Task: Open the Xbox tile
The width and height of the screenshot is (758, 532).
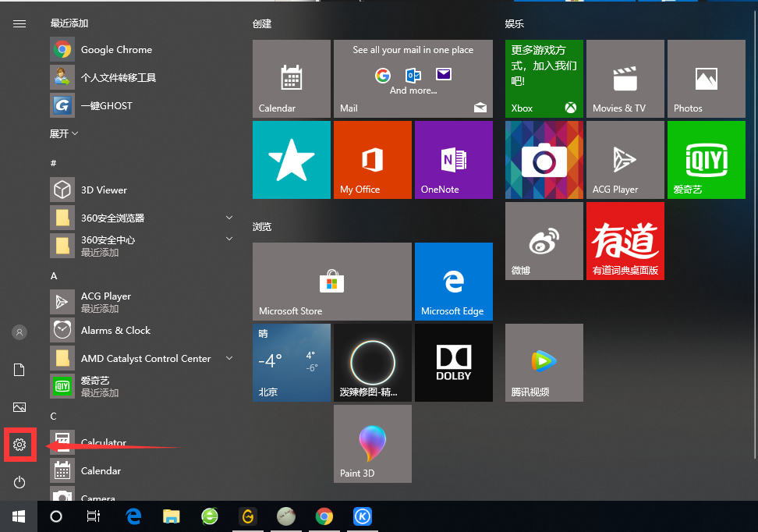Action: [544, 79]
